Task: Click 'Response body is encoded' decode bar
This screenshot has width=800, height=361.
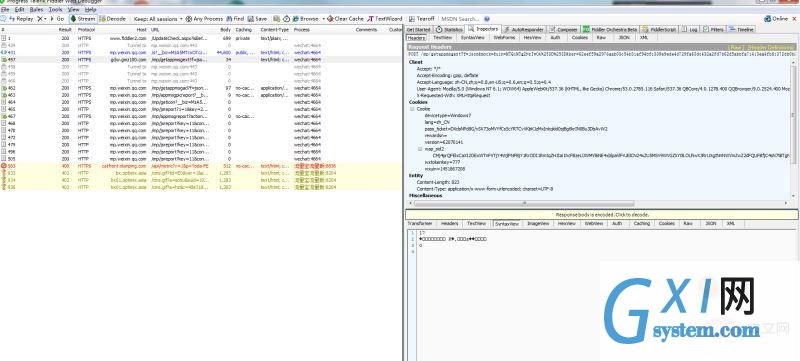Action: (602, 215)
